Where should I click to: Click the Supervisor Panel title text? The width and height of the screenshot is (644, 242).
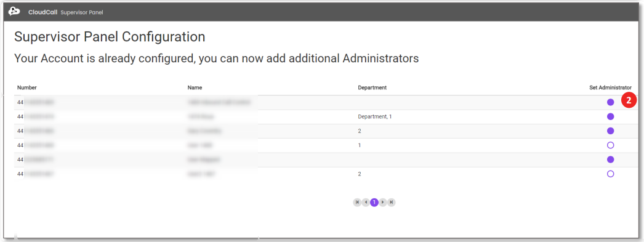(x=82, y=12)
